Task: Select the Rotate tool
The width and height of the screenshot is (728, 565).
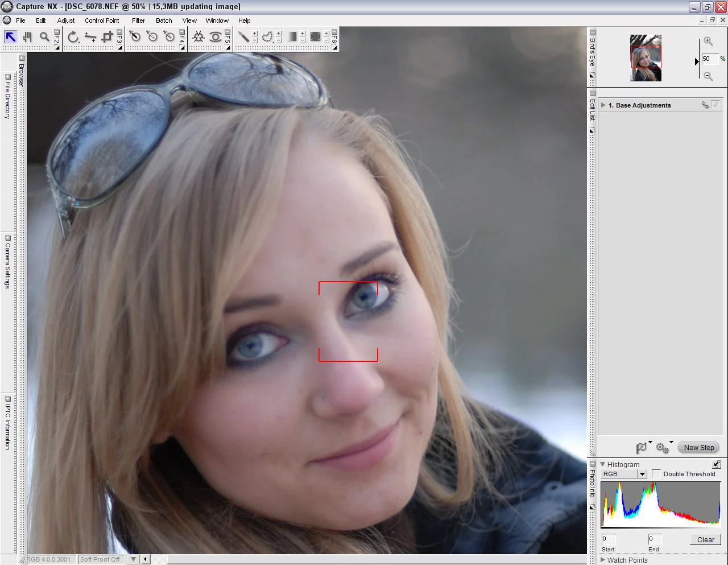Action: coord(73,36)
